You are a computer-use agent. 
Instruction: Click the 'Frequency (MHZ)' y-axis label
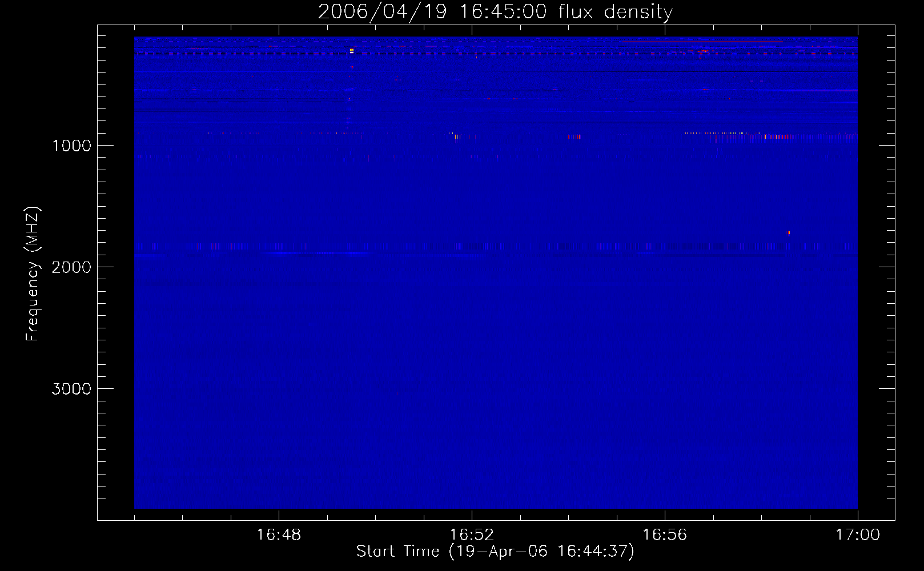33,274
